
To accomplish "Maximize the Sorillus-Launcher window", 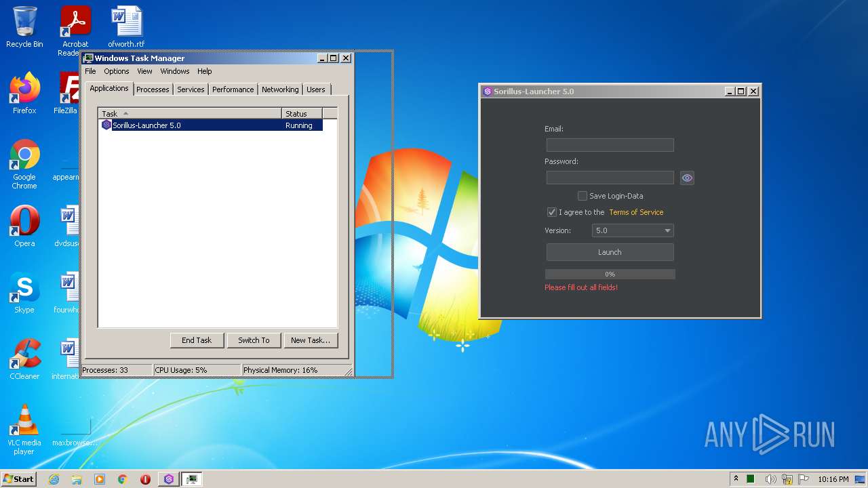I will coord(741,91).
